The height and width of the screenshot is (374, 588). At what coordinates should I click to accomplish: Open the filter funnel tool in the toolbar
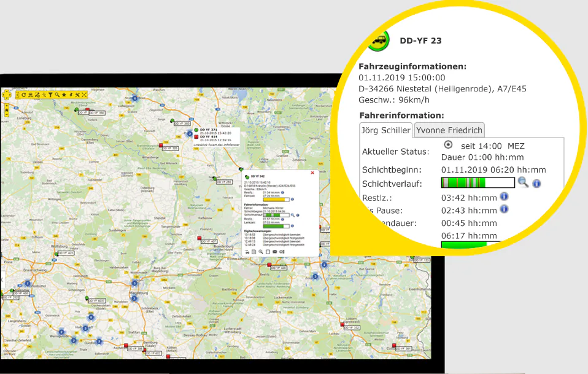coord(50,95)
